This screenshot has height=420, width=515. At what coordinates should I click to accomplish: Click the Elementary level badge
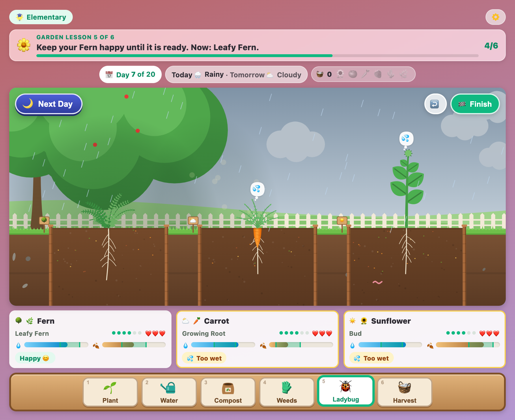coord(41,17)
